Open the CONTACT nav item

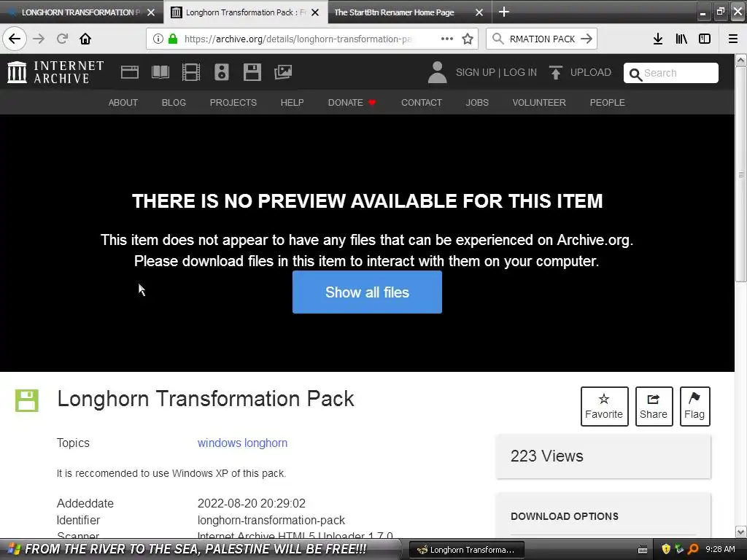coord(422,102)
